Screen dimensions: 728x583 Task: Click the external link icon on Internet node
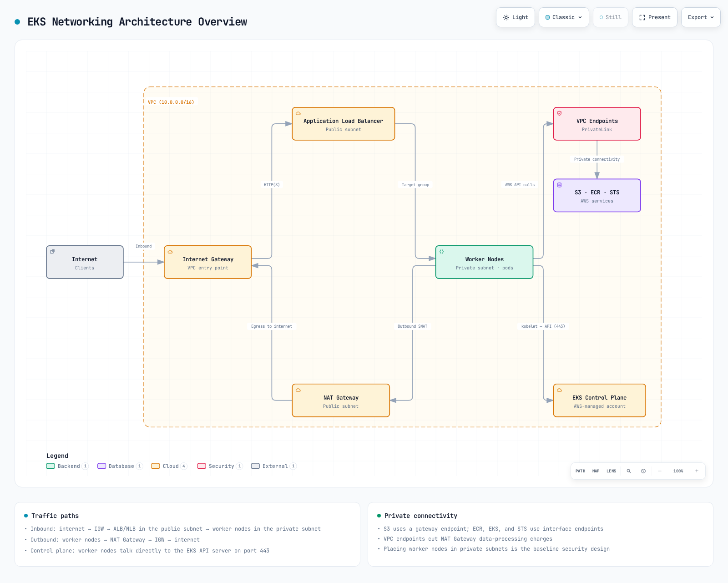(52, 252)
